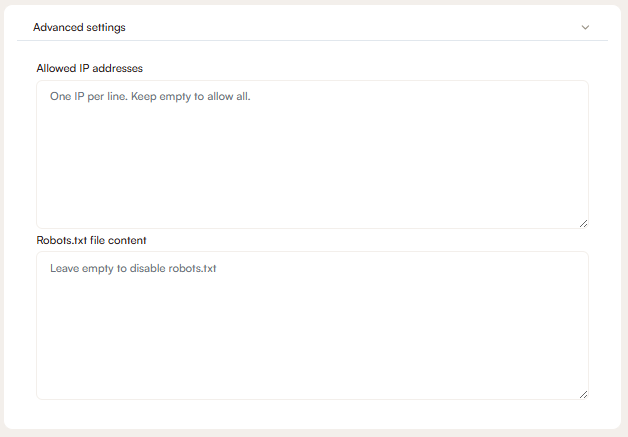Select the 'Advanced settings' title text

tap(79, 27)
